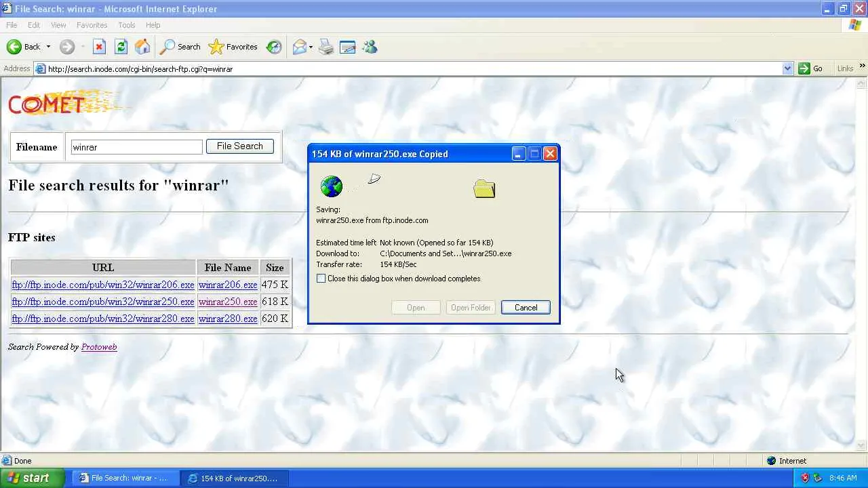Viewport: 868px width, 488px height.
Task: Click the greyed-out Open button in the download dialog
Action: coord(416,308)
